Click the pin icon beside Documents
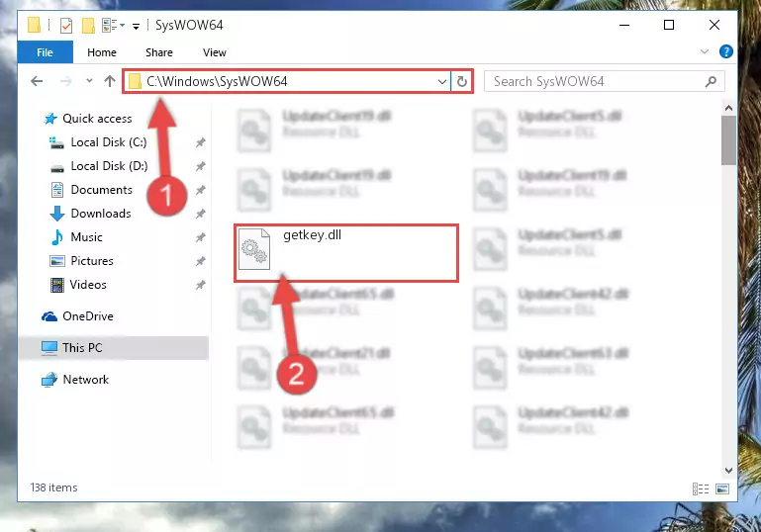 click(200, 190)
